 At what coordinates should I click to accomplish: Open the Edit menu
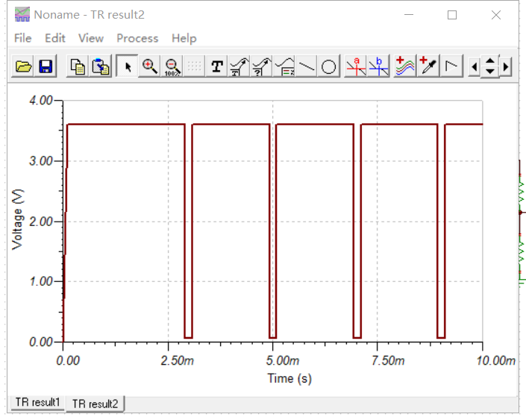pos(55,38)
